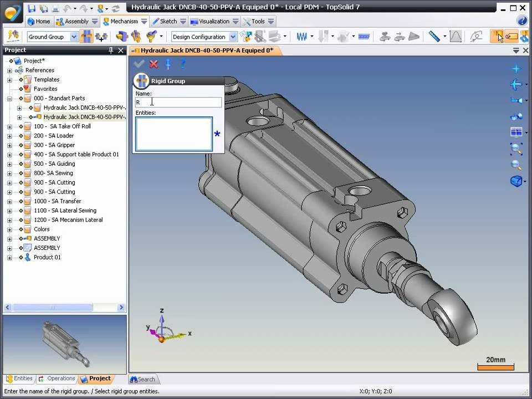Viewport: 532px width, 399px height.
Task: Select 800- SA Sewing tree item
Action: click(53, 173)
